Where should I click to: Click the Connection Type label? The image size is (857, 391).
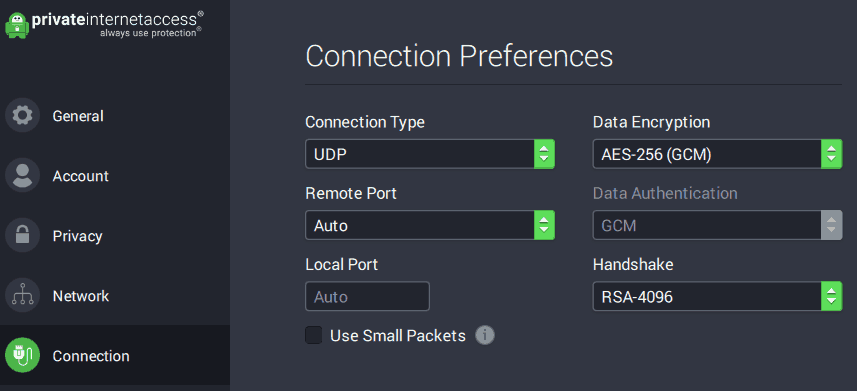365,122
